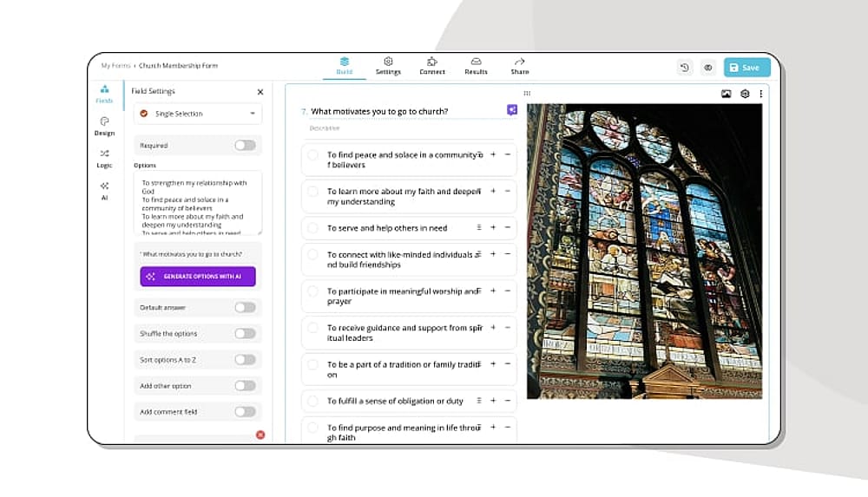Click the purple AI icon beside question title
The height and width of the screenshot is (497, 868).
coord(512,110)
